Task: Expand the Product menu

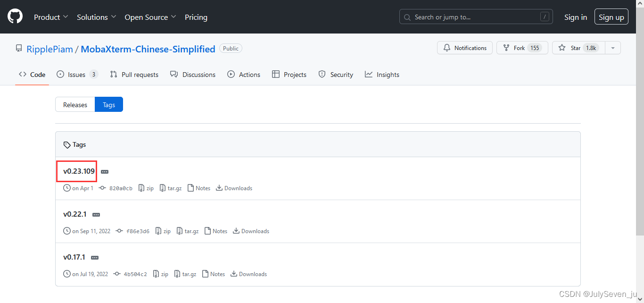Action: pos(51,17)
